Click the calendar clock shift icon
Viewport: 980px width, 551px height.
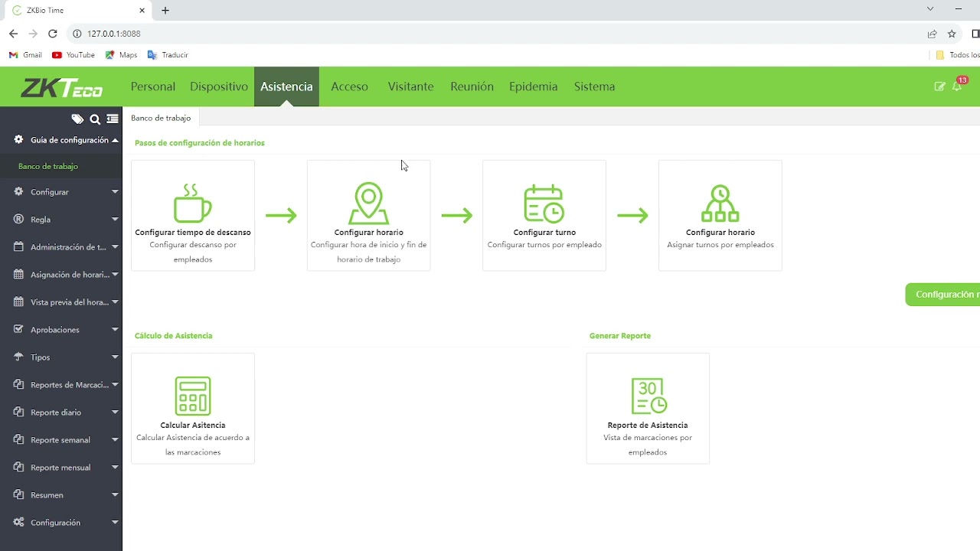544,203
